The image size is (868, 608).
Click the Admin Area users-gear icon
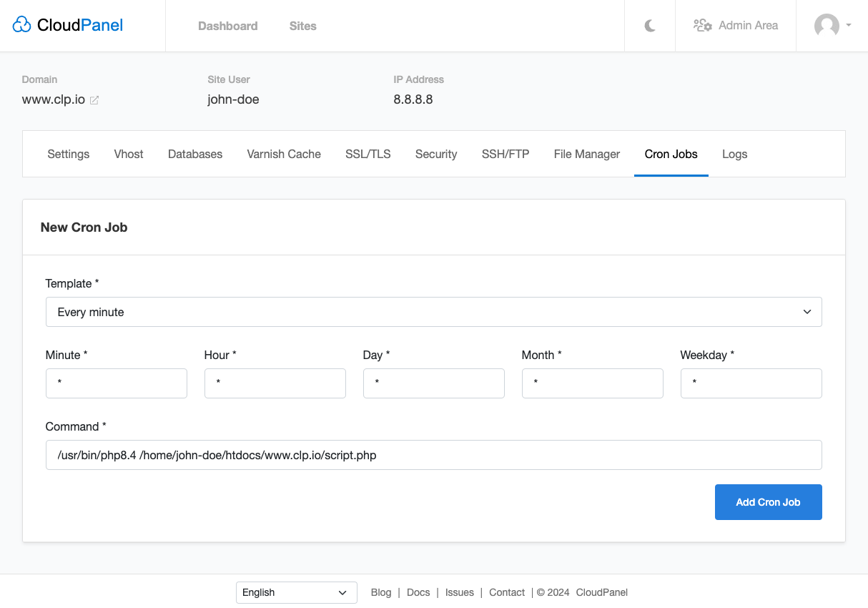coord(702,26)
